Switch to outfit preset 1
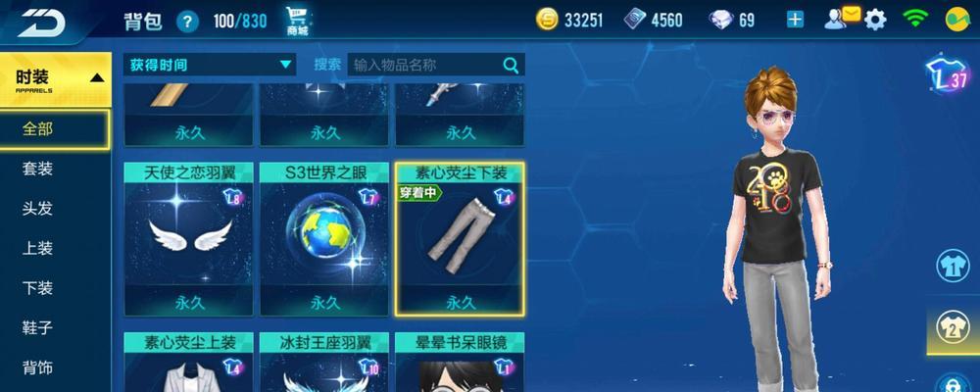 [953, 265]
